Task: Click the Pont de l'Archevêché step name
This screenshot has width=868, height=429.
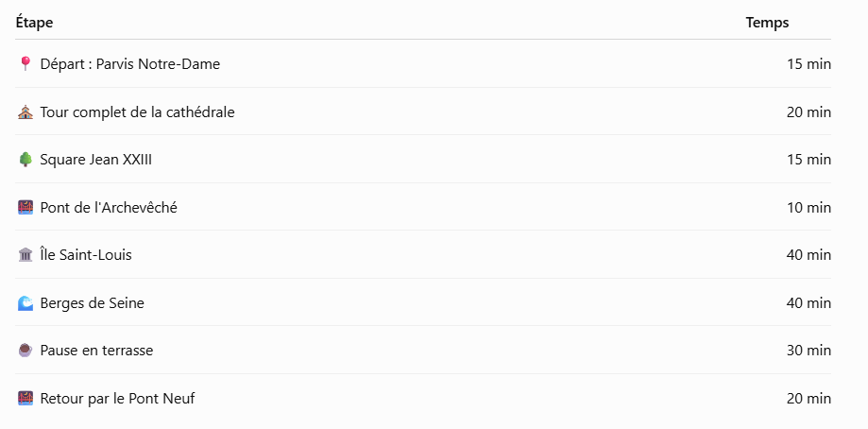Action: coord(109,208)
